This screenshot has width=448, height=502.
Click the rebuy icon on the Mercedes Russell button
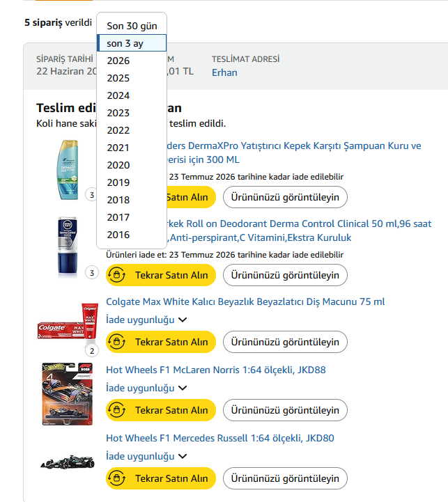point(116,478)
